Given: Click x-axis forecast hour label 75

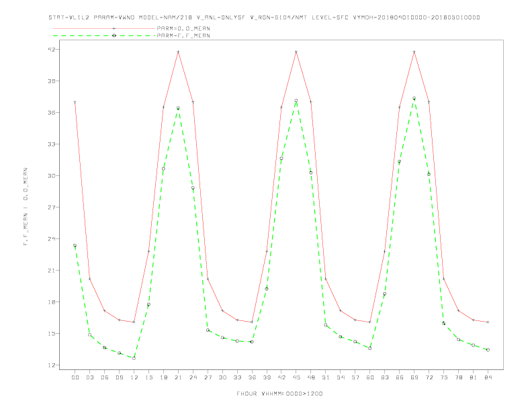Looking at the screenshot, I should pyautogui.click(x=444, y=377).
